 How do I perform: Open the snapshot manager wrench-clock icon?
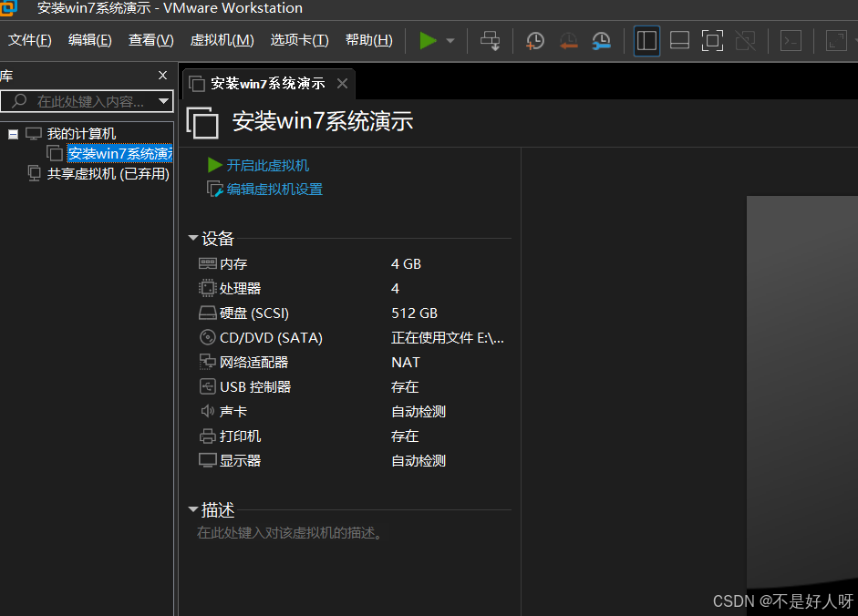click(602, 40)
